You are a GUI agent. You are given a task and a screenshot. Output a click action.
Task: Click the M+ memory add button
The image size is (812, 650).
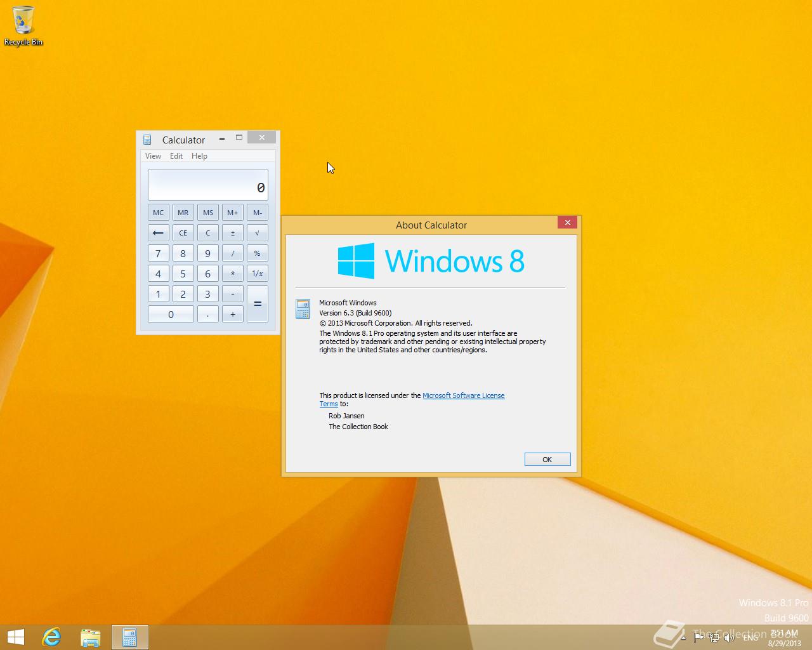(x=233, y=213)
